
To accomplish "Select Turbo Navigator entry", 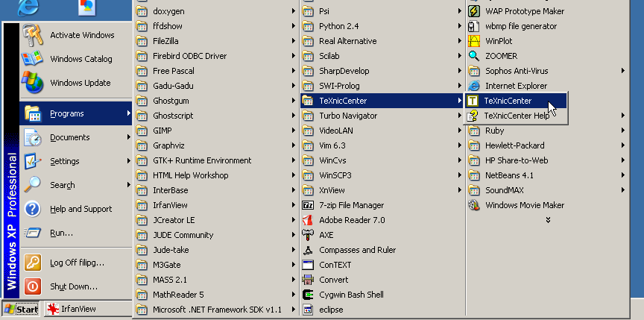I will click(x=382, y=116).
